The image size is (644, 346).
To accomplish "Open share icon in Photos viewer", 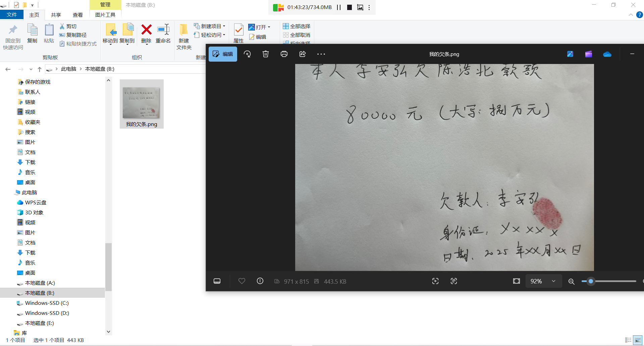I will (302, 54).
